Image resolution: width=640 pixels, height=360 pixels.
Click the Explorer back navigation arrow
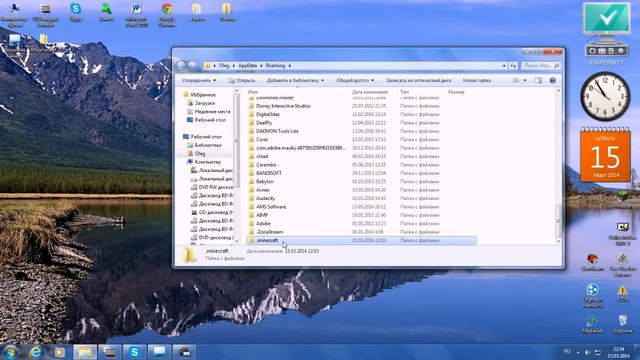(181, 65)
